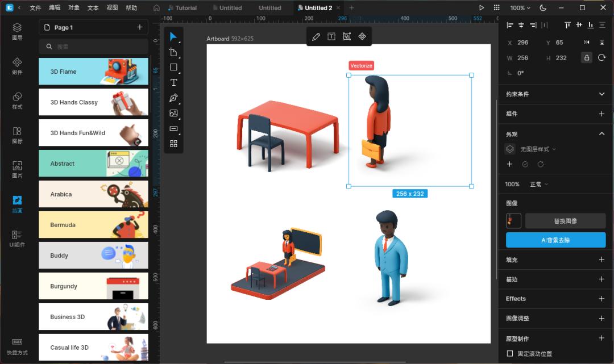
Task: Expand the constraints section chevron
Action: (601, 94)
